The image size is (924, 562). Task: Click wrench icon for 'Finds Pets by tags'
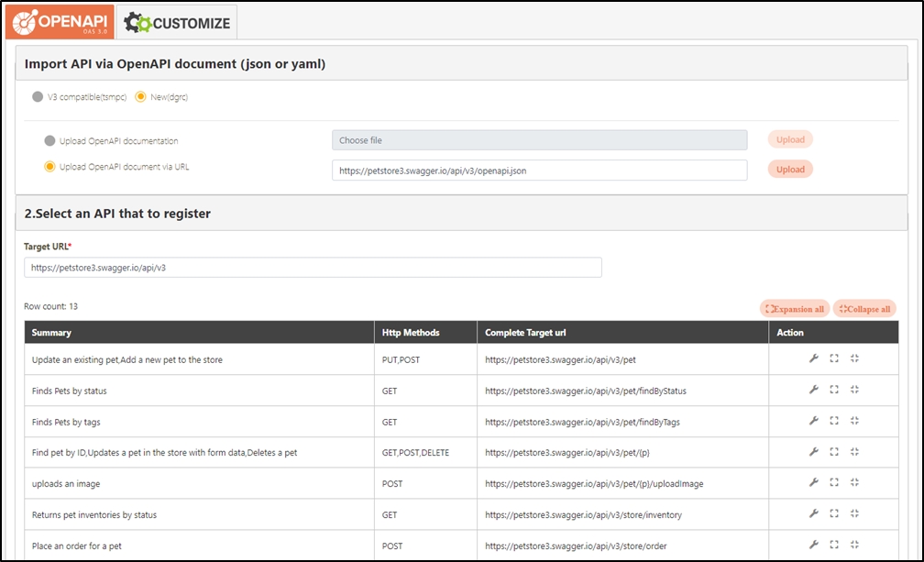[813, 421]
